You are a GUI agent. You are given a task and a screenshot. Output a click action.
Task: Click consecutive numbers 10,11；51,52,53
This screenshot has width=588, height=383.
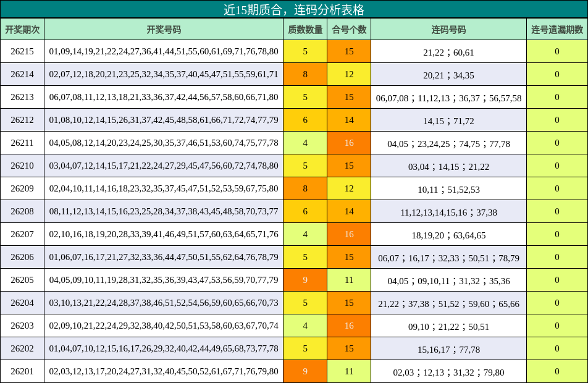[x=448, y=190]
